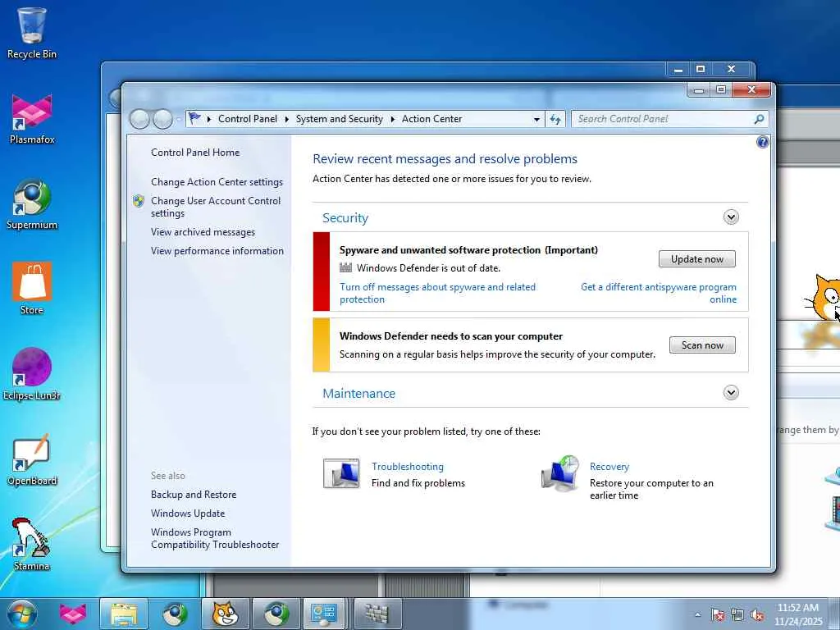This screenshot has height=630, width=840.
Task: Launch Plasmafox from the desktop
Action: click(32, 119)
